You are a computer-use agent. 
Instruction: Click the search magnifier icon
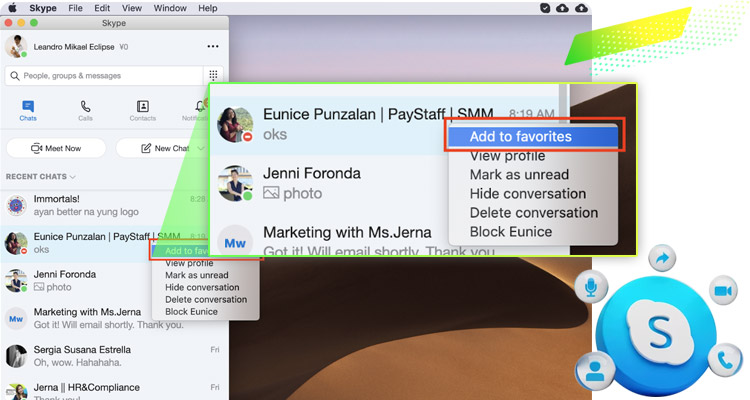[x=15, y=76]
